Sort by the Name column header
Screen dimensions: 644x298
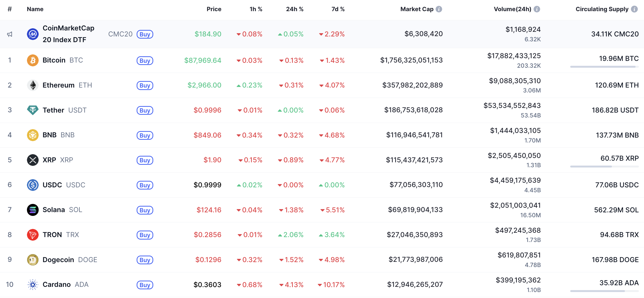pos(35,9)
